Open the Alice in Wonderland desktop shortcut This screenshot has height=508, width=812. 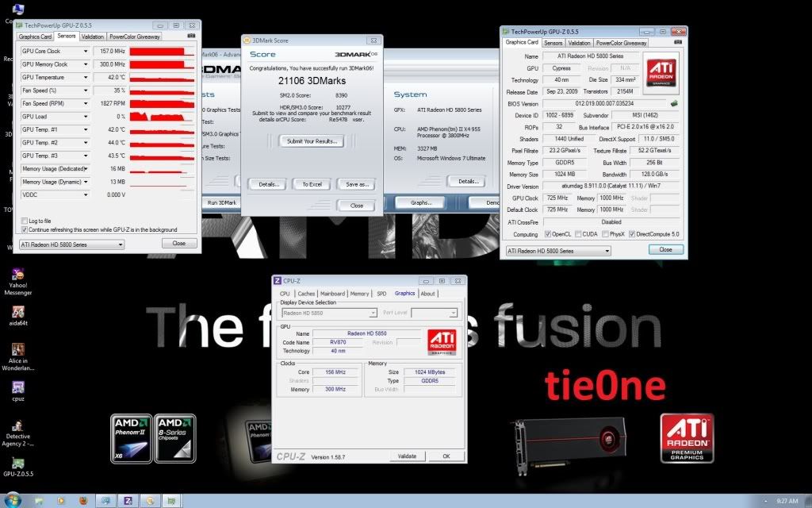click(x=18, y=356)
